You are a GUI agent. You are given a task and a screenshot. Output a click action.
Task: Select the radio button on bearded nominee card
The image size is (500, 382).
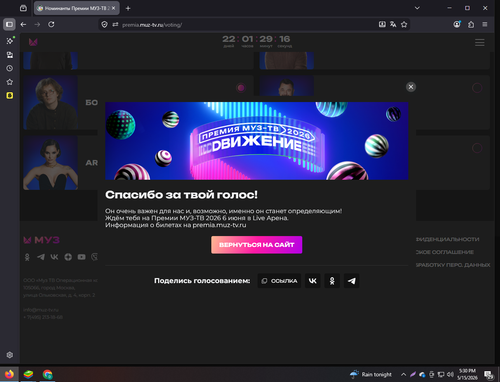pos(477,88)
